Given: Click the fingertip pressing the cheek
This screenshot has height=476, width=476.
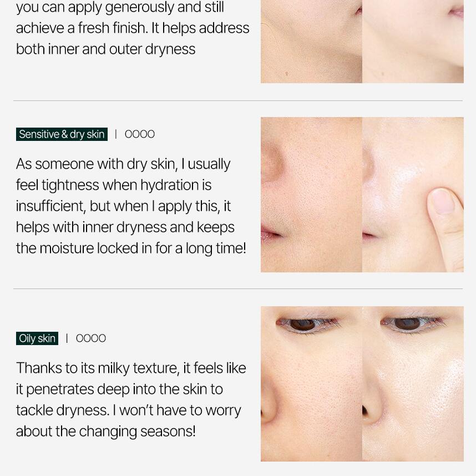Looking at the screenshot, I should tap(443, 202).
